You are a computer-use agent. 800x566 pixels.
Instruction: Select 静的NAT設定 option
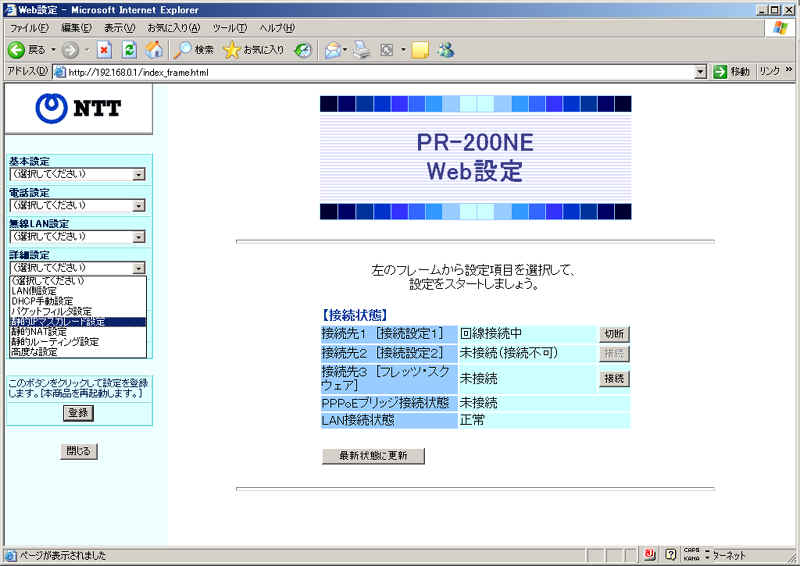(78, 332)
